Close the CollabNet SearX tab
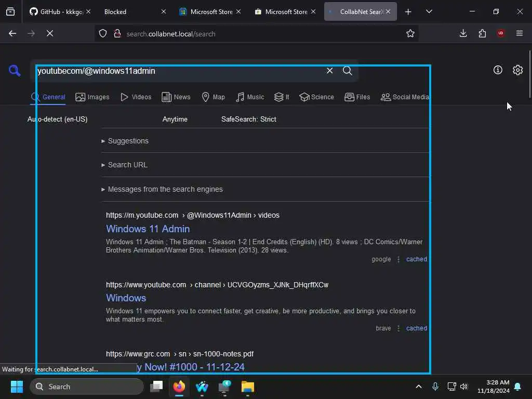The image size is (532, 399). [388, 11]
